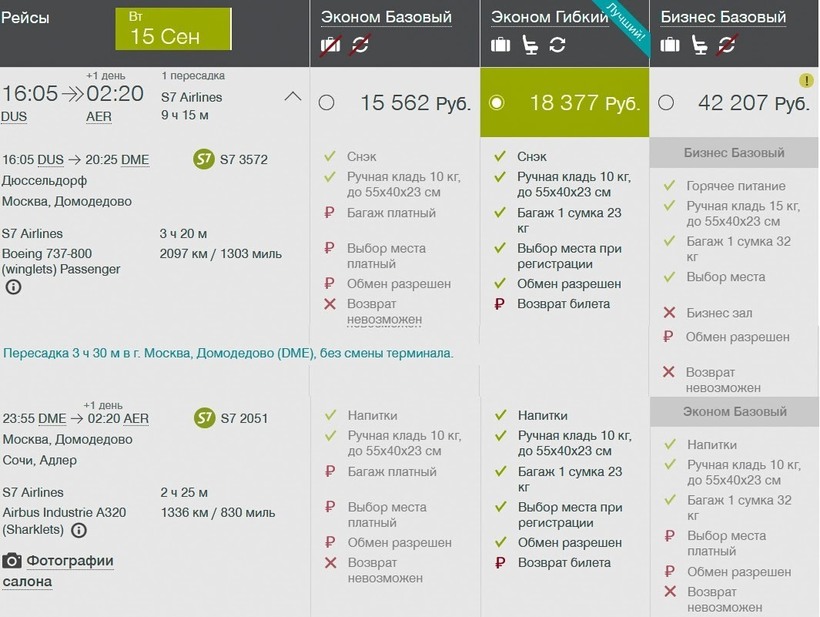Screen dimensions: 820x617
Task: Click the exchange arrows icon under Эконом Гибкий
Action: [557, 44]
